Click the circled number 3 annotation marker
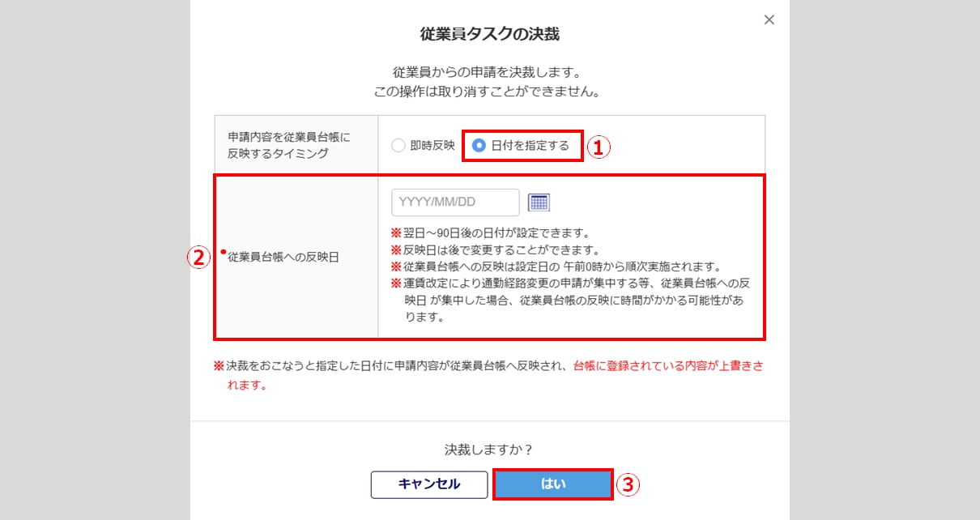This screenshot has width=980, height=520. (x=628, y=484)
